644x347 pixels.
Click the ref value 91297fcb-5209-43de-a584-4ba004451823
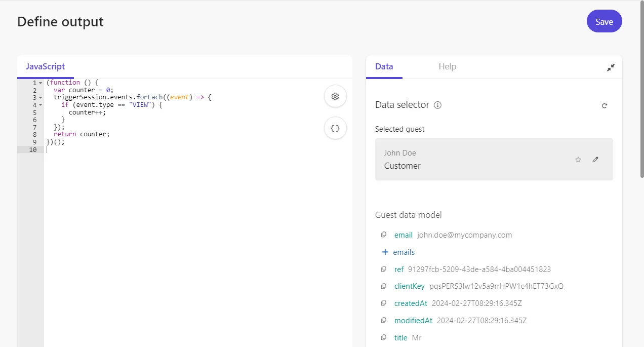click(479, 269)
